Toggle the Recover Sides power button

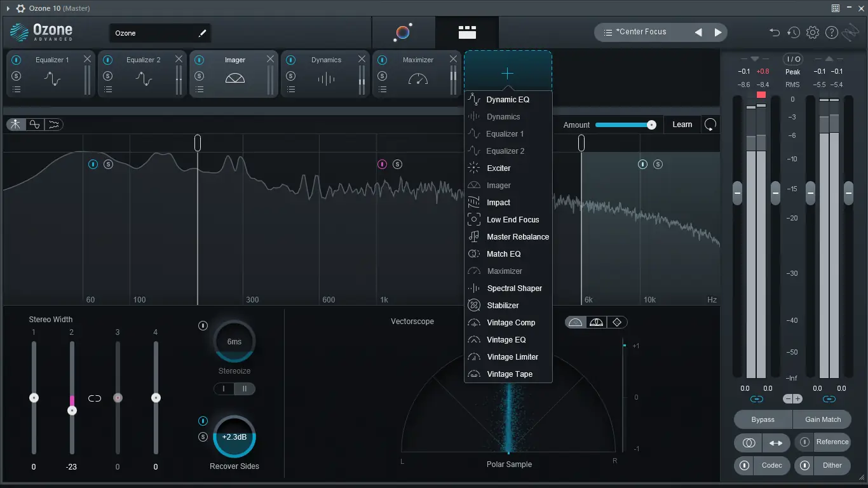click(203, 421)
